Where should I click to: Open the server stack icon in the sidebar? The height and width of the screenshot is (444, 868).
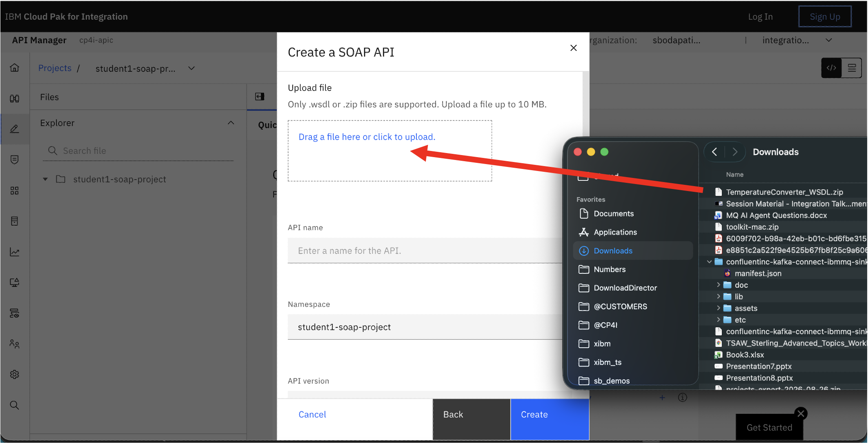point(15,313)
